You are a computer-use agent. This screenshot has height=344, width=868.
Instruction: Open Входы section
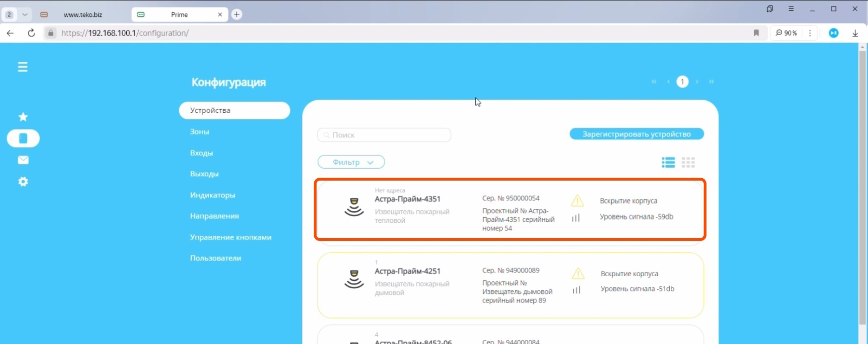pyautogui.click(x=201, y=153)
